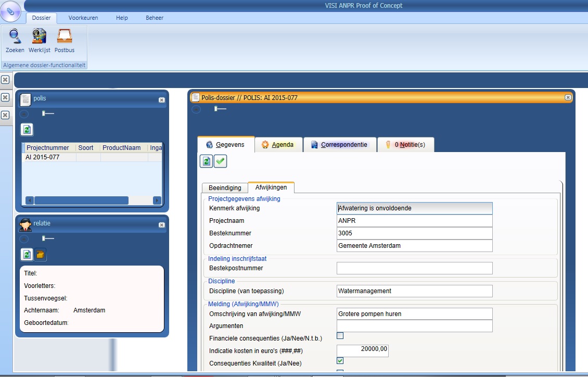Close the polis panel
This screenshot has width=588, height=377.
coord(162,100)
